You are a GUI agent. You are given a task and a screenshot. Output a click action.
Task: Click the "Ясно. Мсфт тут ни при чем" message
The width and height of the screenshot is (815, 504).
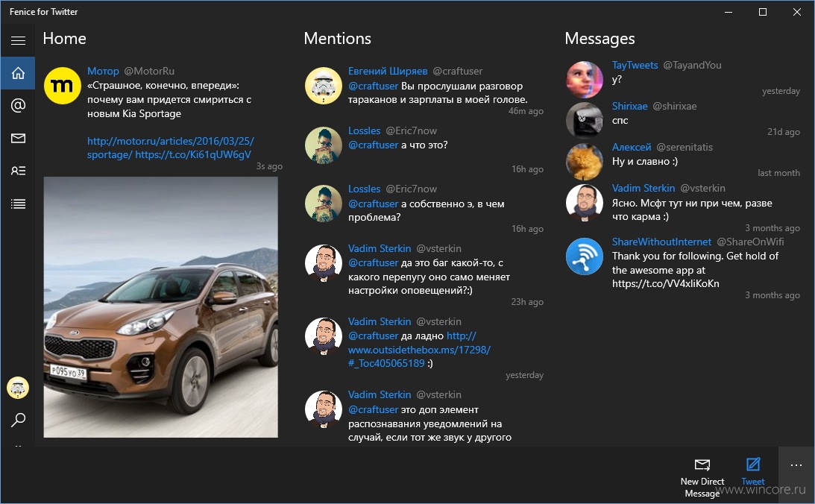[692, 210]
